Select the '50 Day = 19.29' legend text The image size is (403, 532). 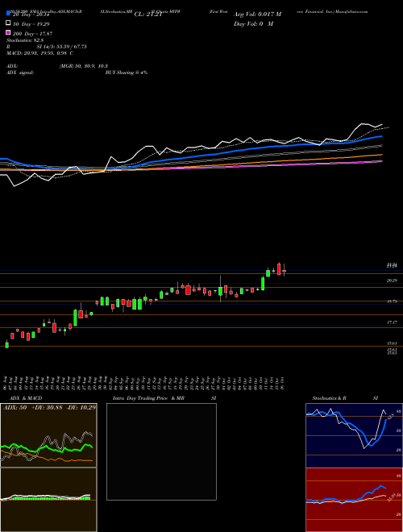click(x=31, y=24)
